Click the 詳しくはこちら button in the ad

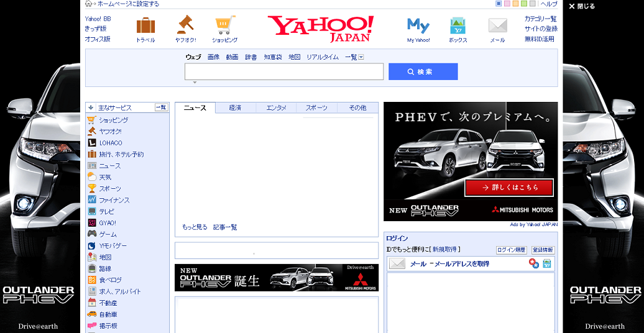click(x=509, y=188)
